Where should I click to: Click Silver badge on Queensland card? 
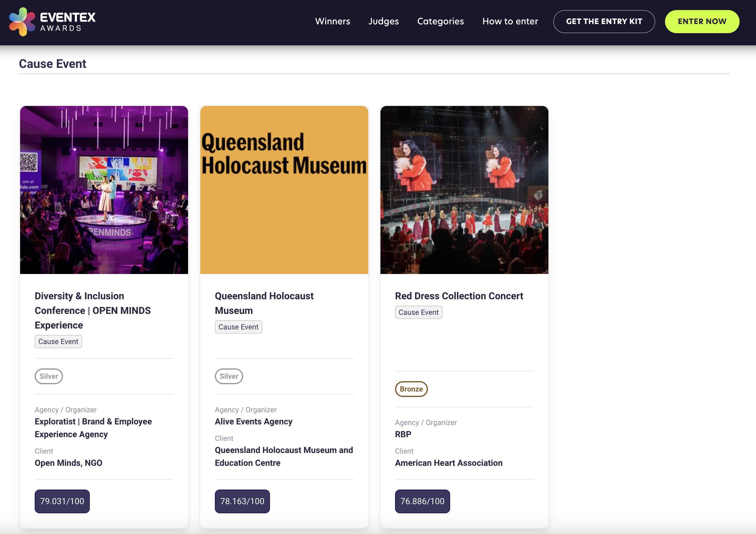coord(229,376)
